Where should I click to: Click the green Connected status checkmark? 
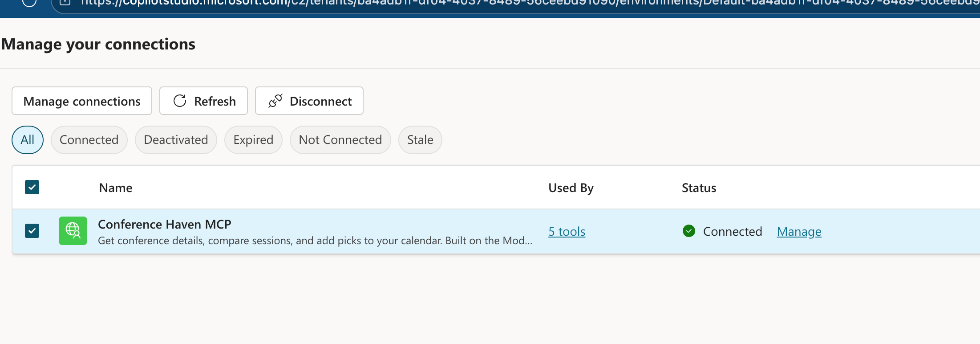[x=688, y=231]
